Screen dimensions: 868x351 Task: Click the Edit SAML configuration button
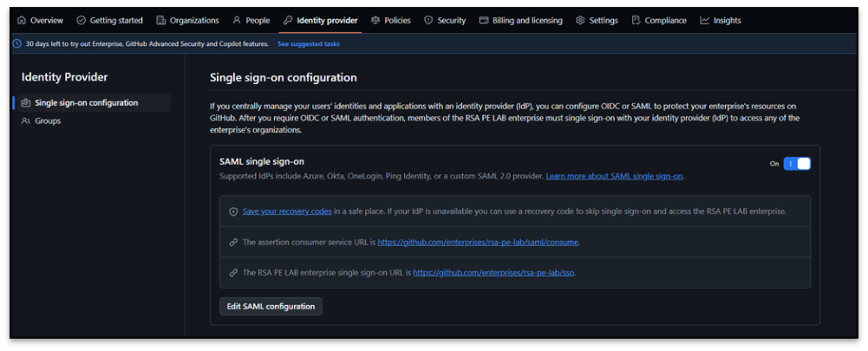pos(271,306)
